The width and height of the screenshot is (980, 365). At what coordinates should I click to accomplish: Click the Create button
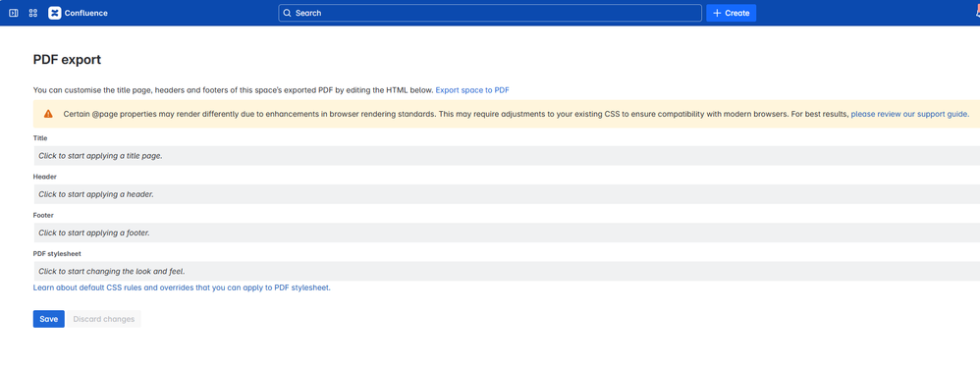[x=732, y=13]
